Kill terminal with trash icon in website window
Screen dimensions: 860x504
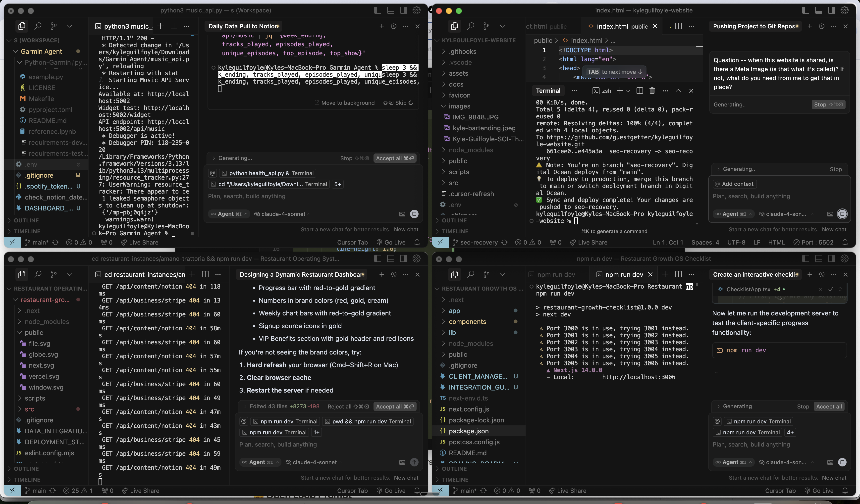(x=652, y=91)
